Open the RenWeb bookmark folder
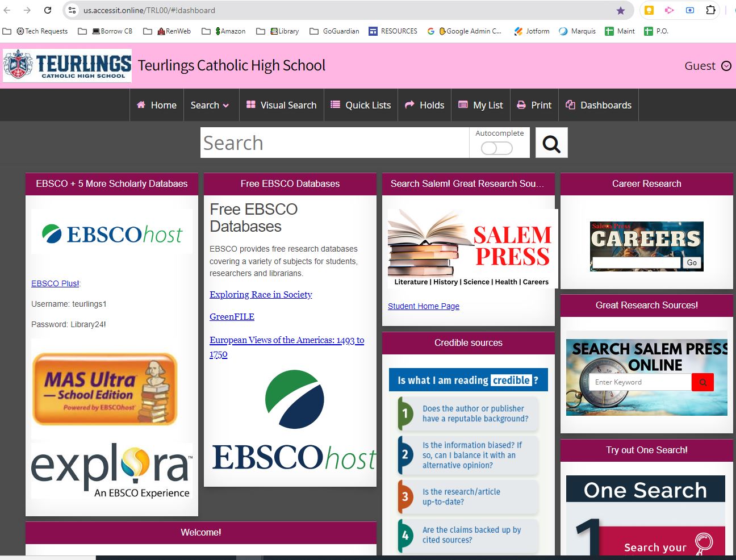This screenshot has width=736, height=560. pyautogui.click(x=168, y=31)
